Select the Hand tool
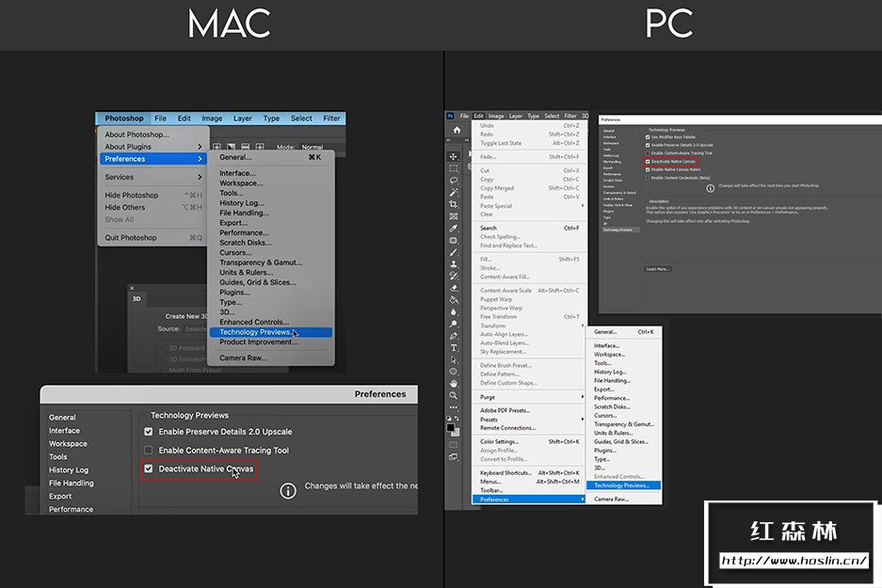882x588 pixels. click(454, 384)
